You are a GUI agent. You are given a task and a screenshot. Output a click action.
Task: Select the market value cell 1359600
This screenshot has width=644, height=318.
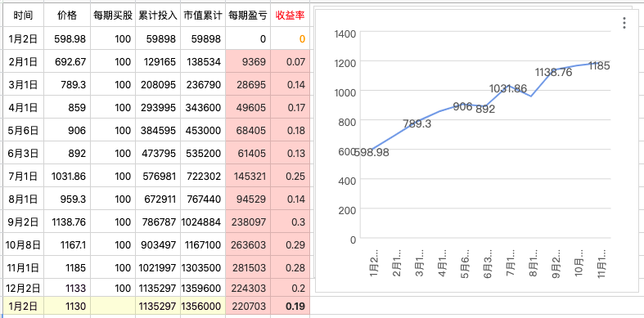[x=202, y=288]
